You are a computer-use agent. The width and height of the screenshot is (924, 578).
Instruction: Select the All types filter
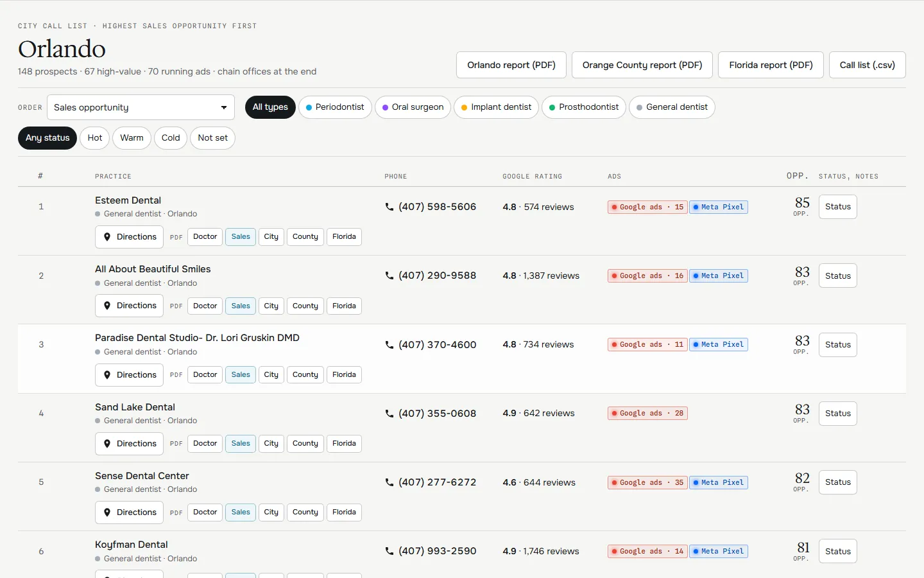[270, 107]
